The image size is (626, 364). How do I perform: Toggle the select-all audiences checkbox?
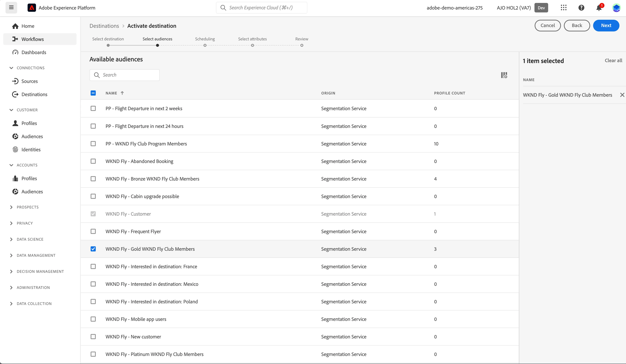[x=93, y=93]
